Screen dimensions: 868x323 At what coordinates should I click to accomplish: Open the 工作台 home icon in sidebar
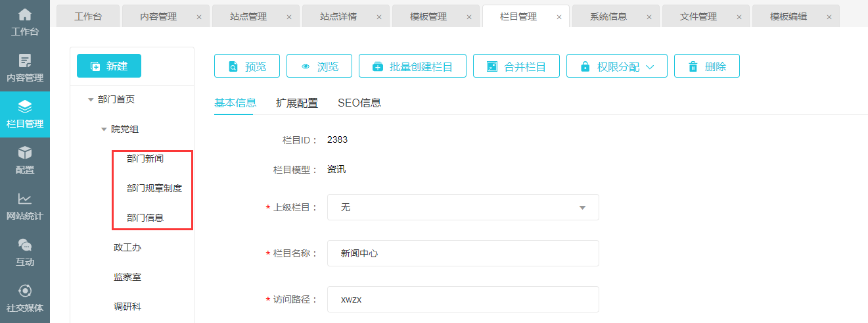pyautogui.click(x=24, y=14)
